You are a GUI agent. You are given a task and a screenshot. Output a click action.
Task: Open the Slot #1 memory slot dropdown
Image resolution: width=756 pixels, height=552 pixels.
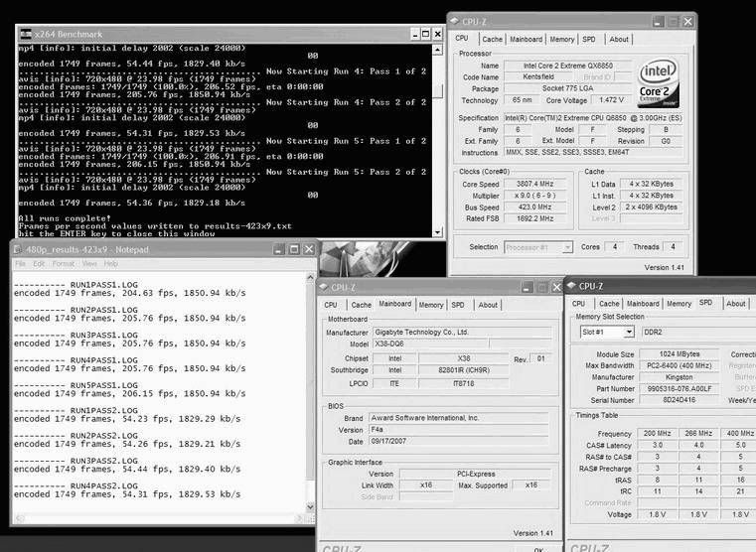629,332
